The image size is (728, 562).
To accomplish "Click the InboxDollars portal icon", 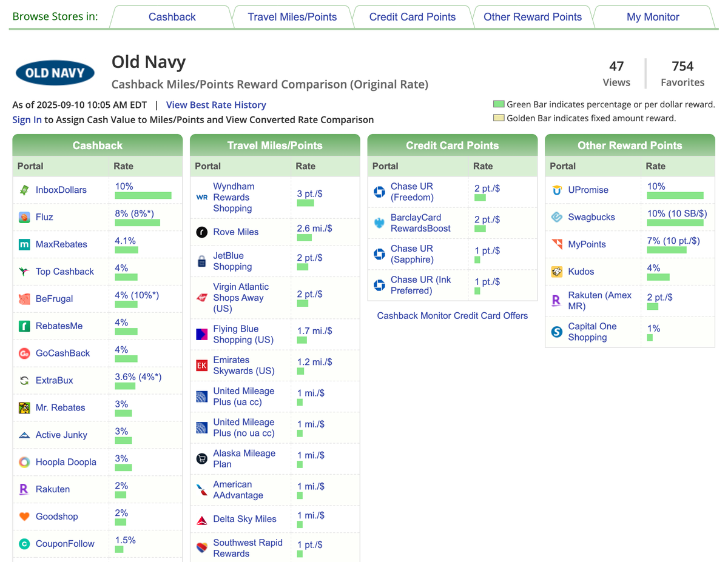I will coord(24,190).
